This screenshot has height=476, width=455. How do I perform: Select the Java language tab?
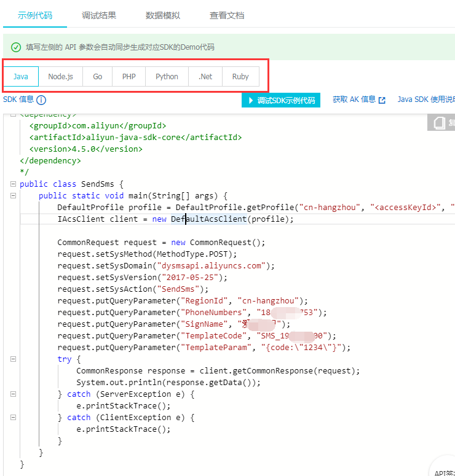pos(21,77)
